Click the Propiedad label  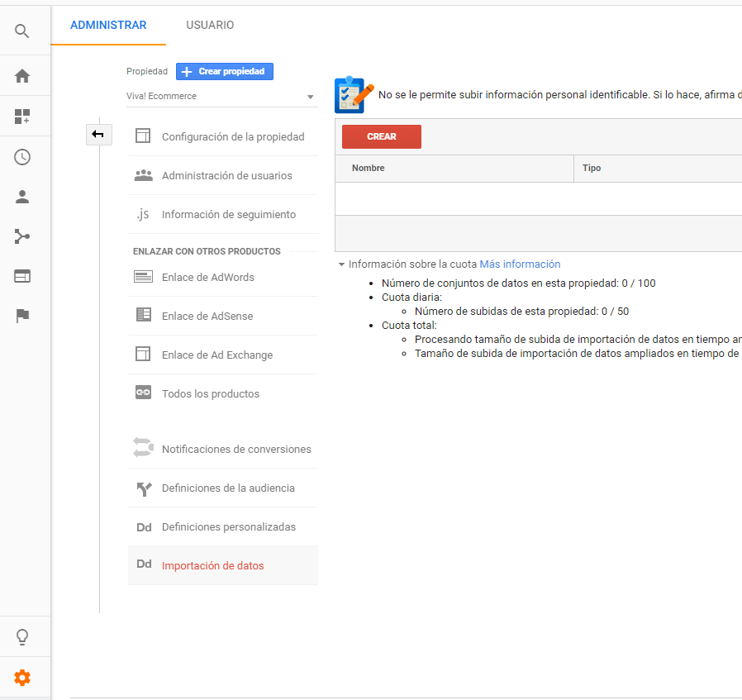(147, 71)
